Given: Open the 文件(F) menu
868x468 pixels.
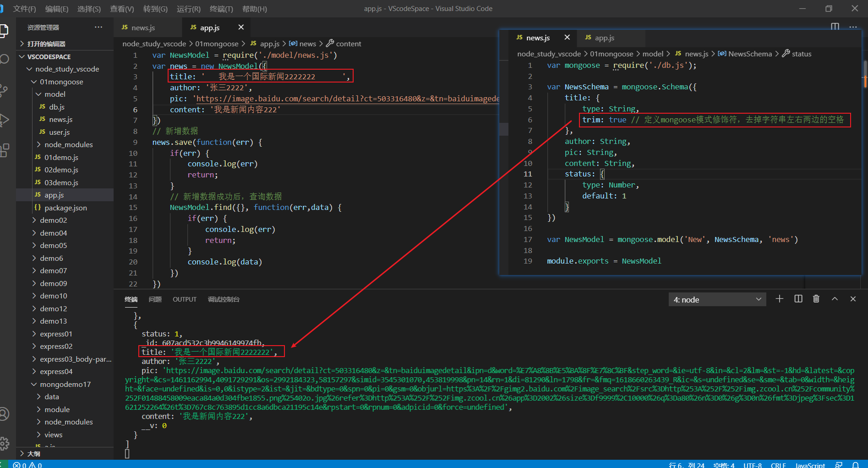Looking at the screenshot, I should pyautogui.click(x=24, y=9).
